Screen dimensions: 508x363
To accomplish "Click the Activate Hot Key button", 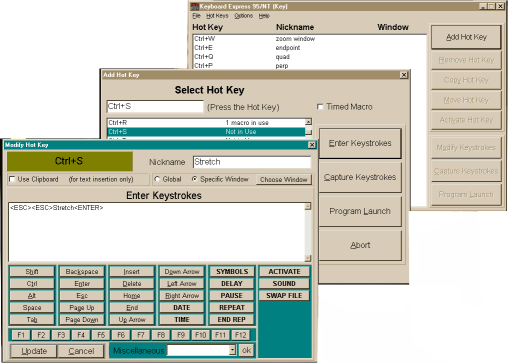I will pyautogui.click(x=466, y=120).
